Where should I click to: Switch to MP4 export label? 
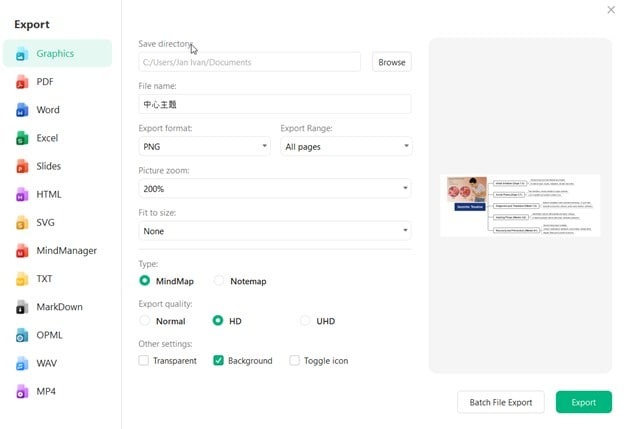46,392
